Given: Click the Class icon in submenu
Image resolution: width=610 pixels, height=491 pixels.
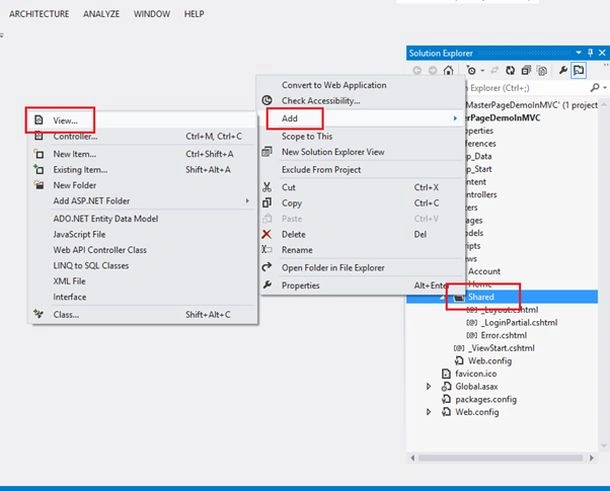Looking at the screenshot, I should [x=39, y=314].
